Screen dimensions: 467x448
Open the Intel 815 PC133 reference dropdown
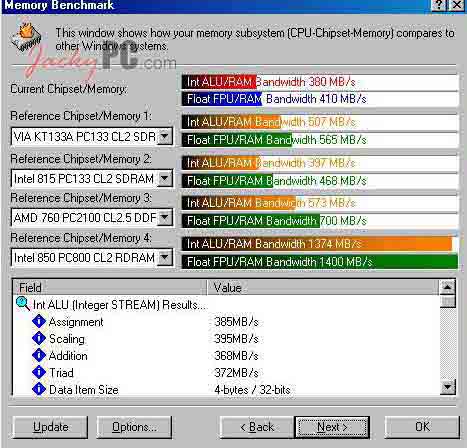click(165, 179)
